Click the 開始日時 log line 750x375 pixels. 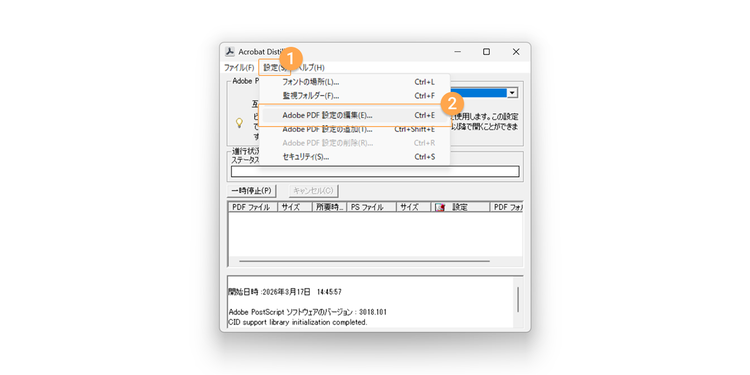click(x=285, y=292)
